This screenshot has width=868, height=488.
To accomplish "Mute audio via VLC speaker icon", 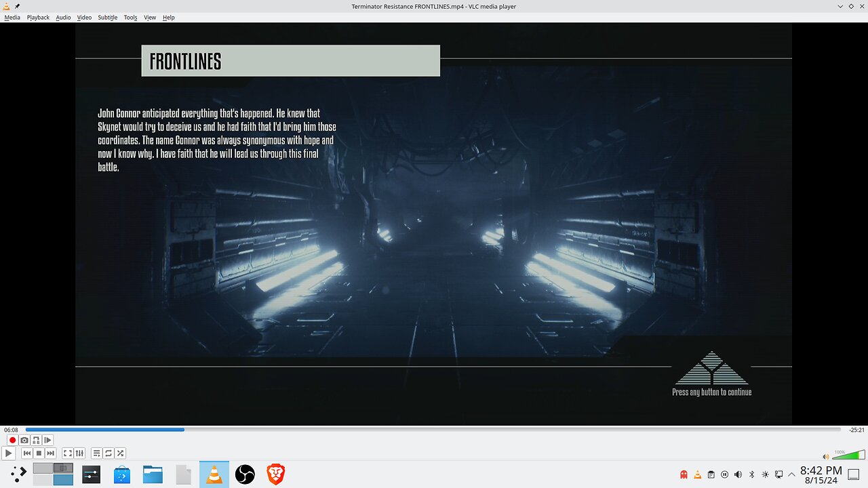I will point(825,457).
